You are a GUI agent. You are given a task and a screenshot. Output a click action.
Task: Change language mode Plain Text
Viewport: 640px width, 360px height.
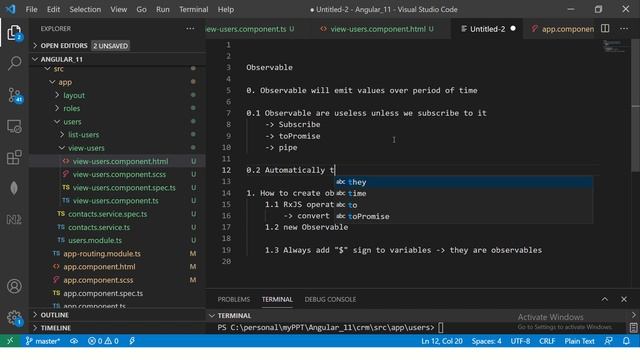[579, 341]
